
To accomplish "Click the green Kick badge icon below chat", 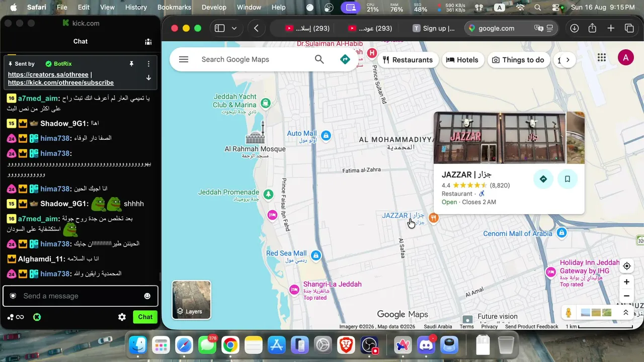I will tap(37, 317).
